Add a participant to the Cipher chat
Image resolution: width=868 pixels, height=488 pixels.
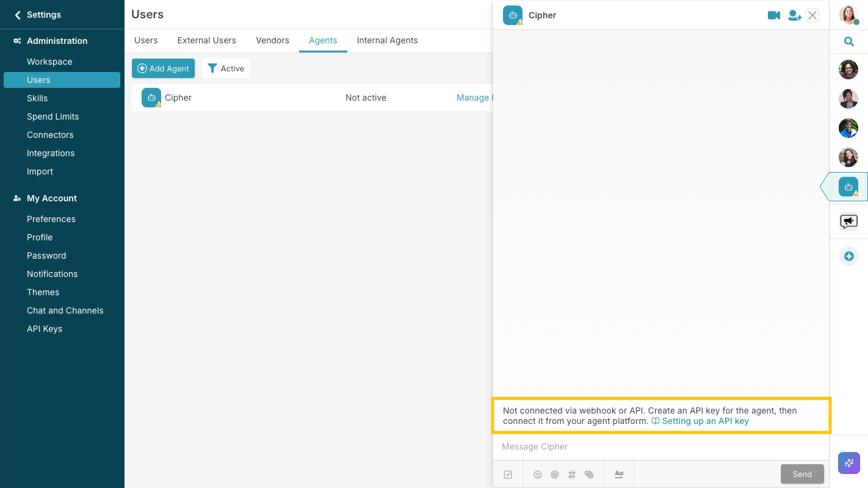(x=794, y=15)
